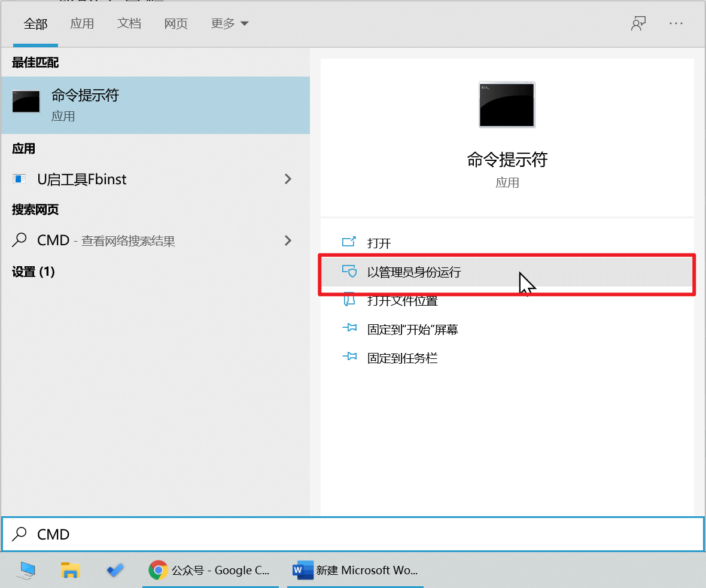706x588 pixels.
Task: Click the 打开文件位置 folder icon
Action: coord(349,300)
